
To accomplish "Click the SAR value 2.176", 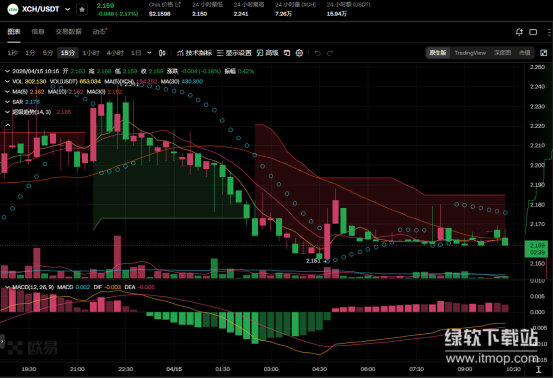I will [32, 102].
